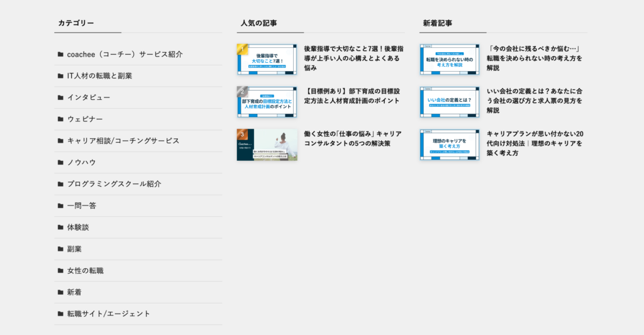Read キャリアプランが思い付かない20代向け対処法 article

coord(534,143)
